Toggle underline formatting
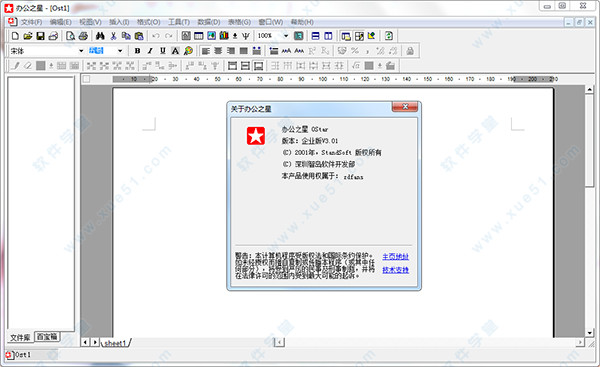This screenshot has height=367, width=600. [x=163, y=51]
